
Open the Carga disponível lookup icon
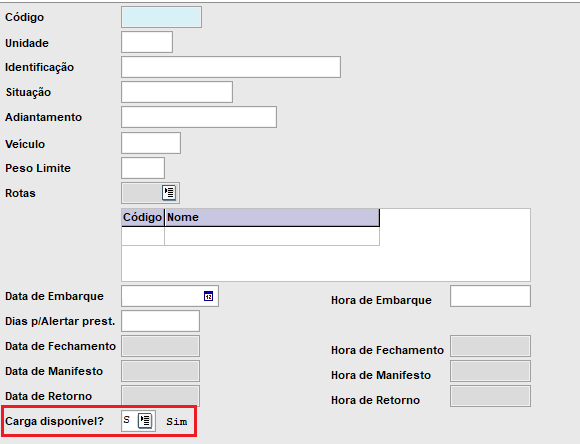click(145, 421)
